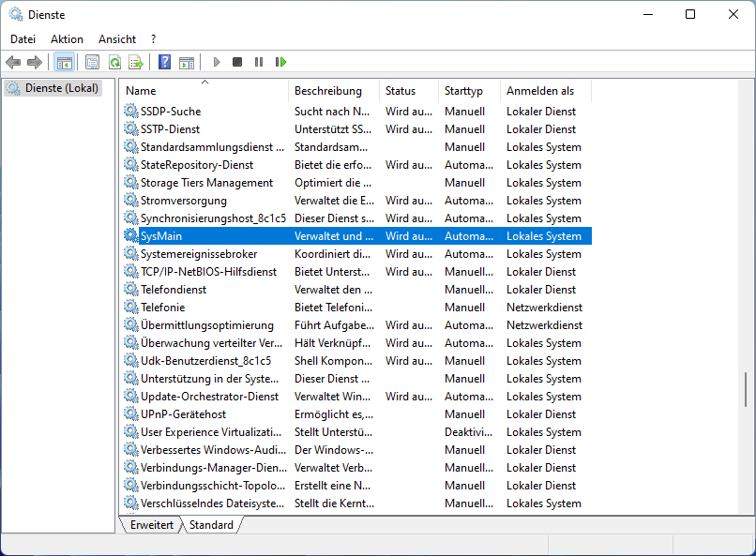Click the gear icon beside Stromversorgung
The width and height of the screenshot is (756, 556).
[131, 200]
